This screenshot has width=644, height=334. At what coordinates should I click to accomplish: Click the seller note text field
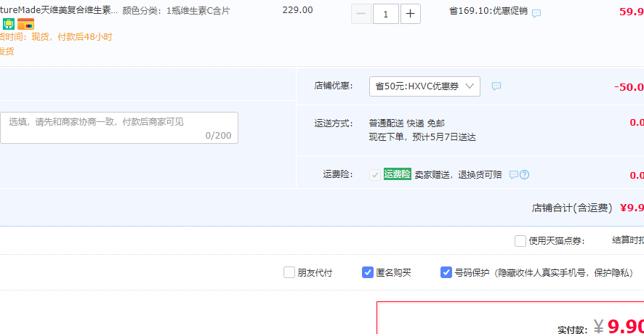pos(119,128)
